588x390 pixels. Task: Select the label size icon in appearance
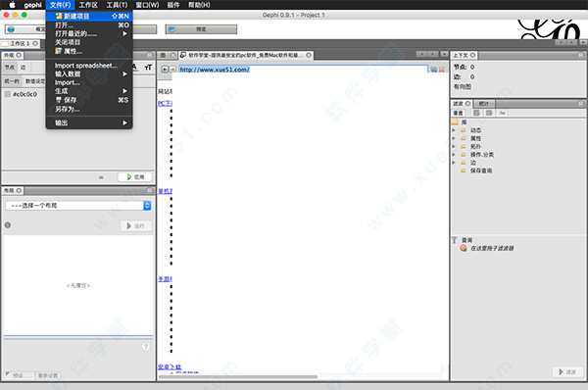148,68
